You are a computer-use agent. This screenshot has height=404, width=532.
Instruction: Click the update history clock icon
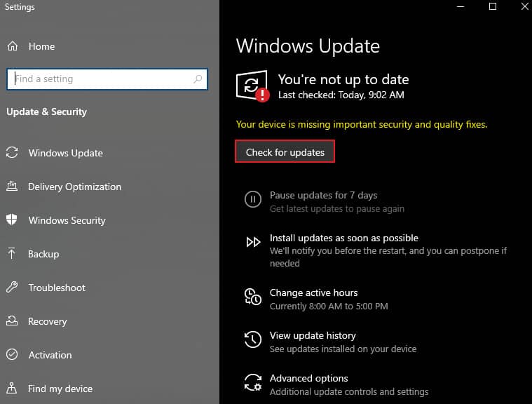point(253,339)
